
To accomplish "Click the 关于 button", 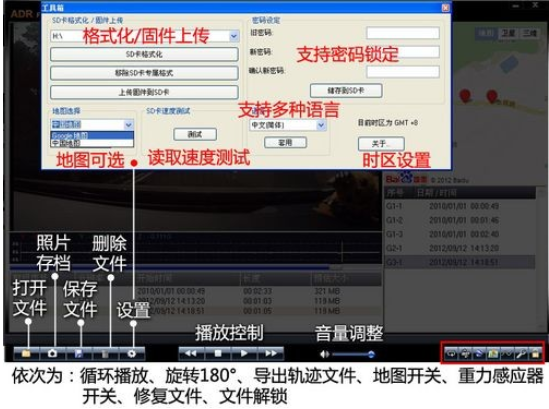I will (381, 144).
